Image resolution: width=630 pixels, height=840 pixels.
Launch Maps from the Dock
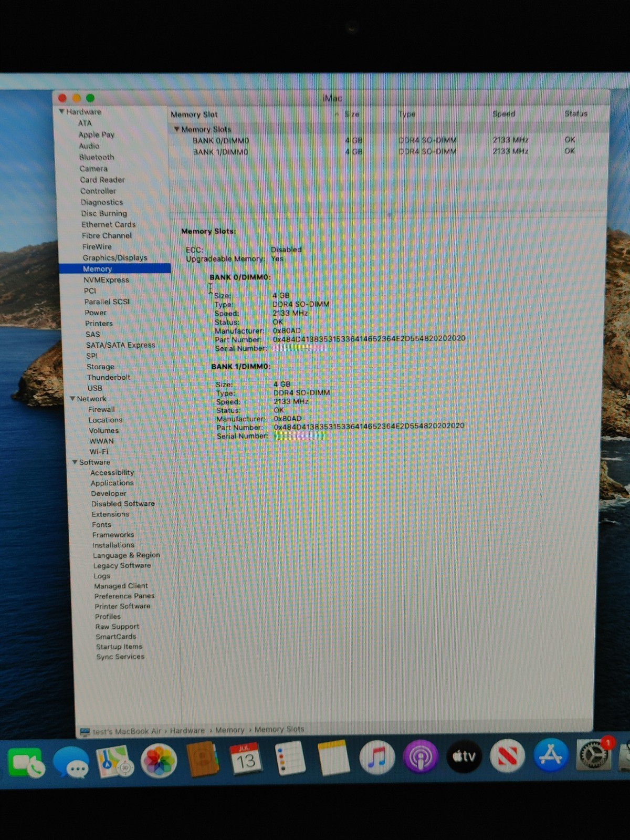coord(115,762)
